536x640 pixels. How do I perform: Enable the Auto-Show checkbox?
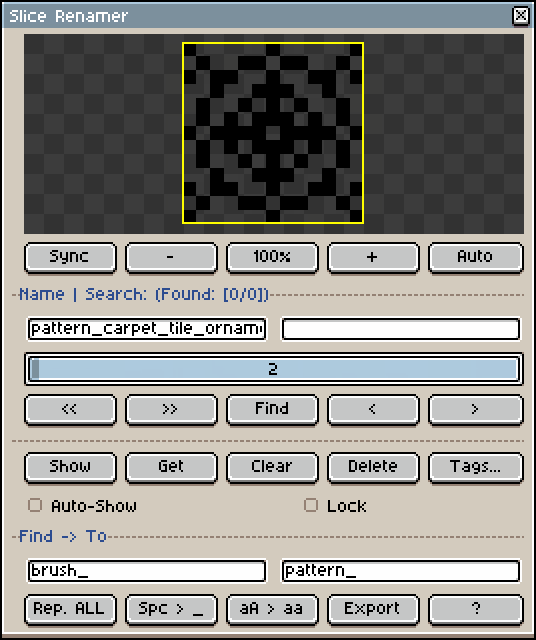35,505
